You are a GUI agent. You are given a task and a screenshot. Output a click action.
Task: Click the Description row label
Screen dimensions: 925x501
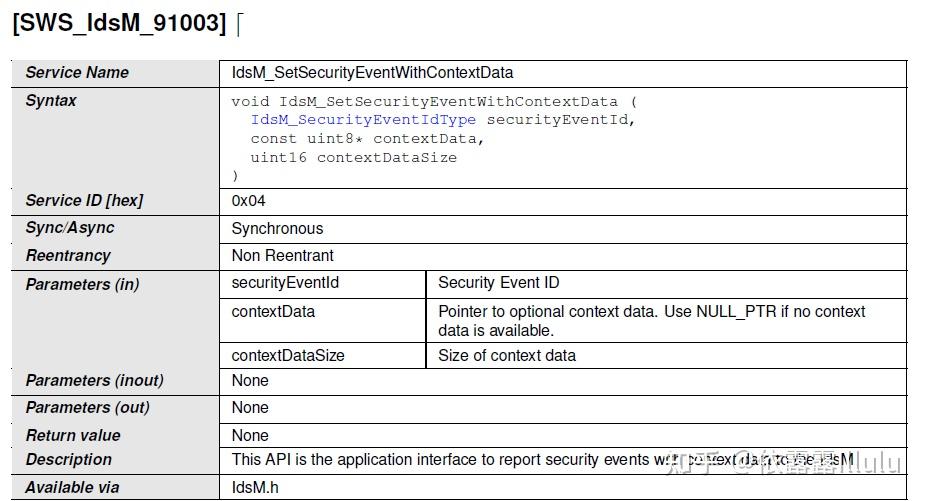(69, 459)
